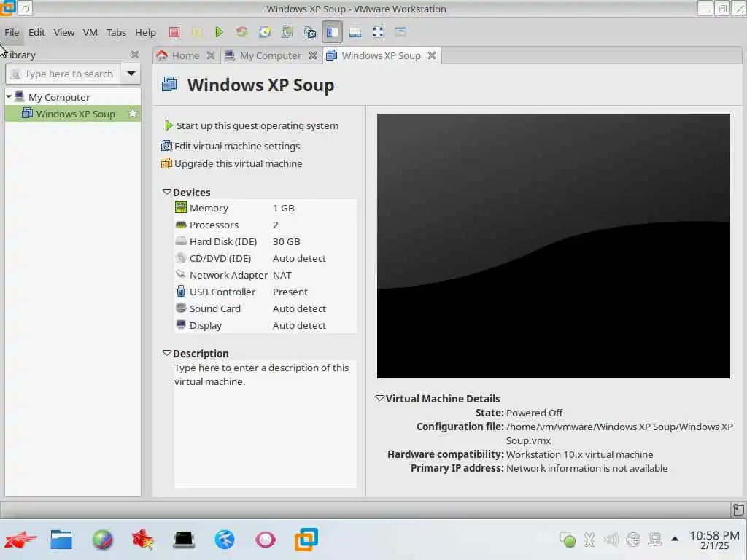The width and height of the screenshot is (747, 560).
Task: Open the VM menu
Action: pos(90,32)
